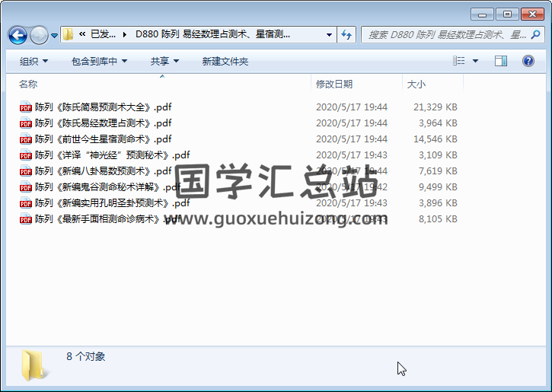Click date of 陈氏简易预测术大全 row
The width and height of the screenshot is (552, 392).
tap(352, 107)
